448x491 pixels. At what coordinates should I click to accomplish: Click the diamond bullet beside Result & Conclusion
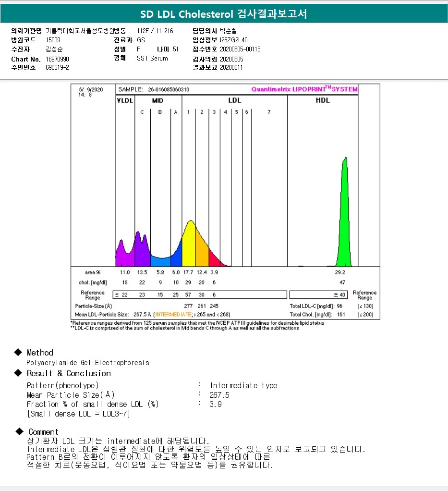click(x=18, y=373)
